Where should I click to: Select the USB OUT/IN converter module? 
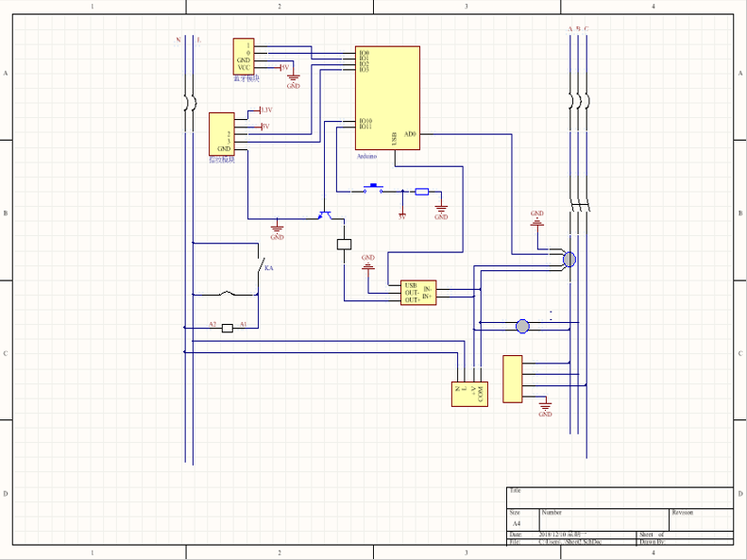point(416,293)
